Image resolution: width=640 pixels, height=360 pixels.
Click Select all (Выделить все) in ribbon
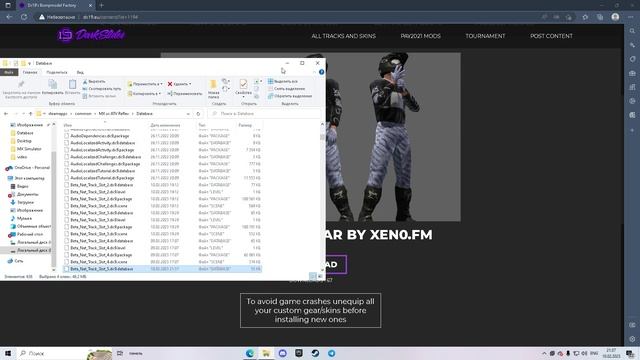[283, 82]
